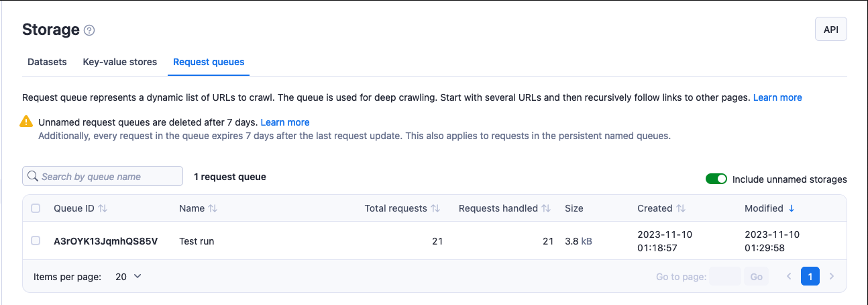Sort by Requests handled column arrows
Screen dimensions: 868x305
click(546, 208)
